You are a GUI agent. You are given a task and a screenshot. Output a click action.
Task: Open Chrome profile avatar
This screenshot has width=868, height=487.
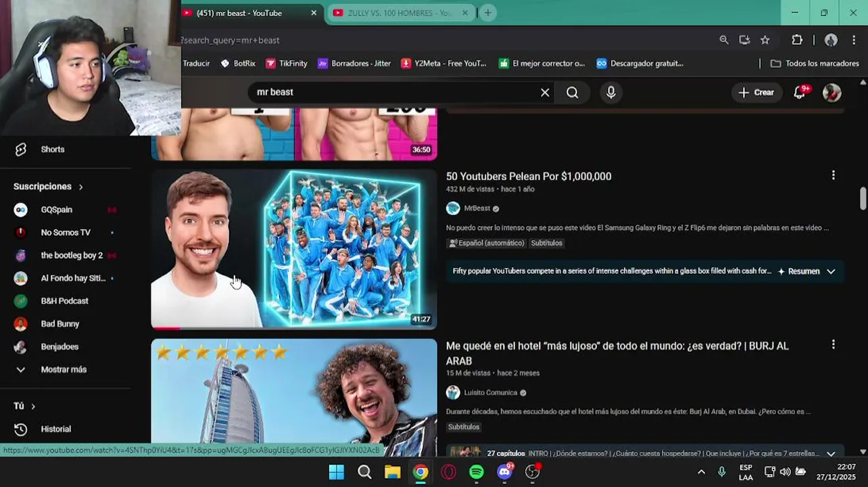pyautogui.click(x=831, y=40)
